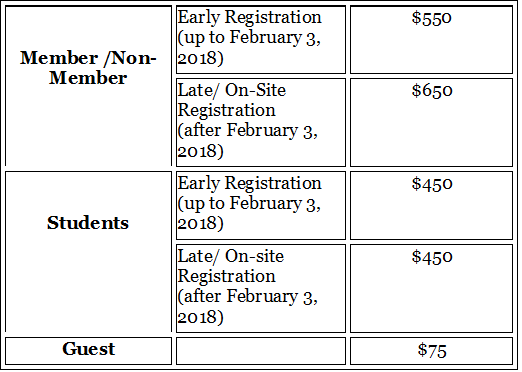The height and width of the screenshot is (372, 522).
Task: Click the Guest category cell
Action: [88, 351]
